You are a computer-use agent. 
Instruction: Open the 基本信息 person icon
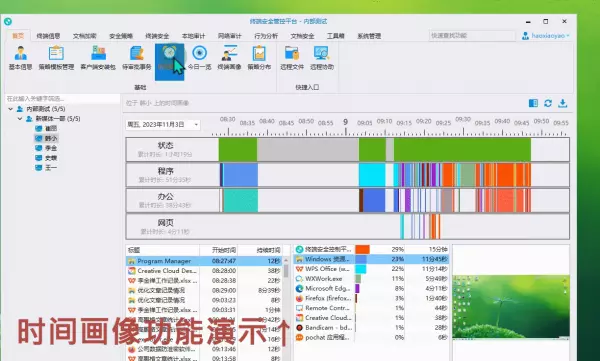(x=20, y=54)
